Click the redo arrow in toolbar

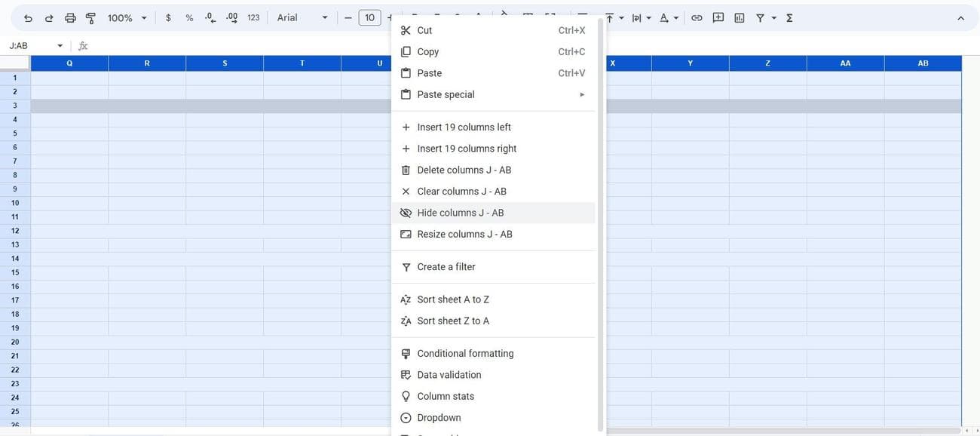pos(49,18)
